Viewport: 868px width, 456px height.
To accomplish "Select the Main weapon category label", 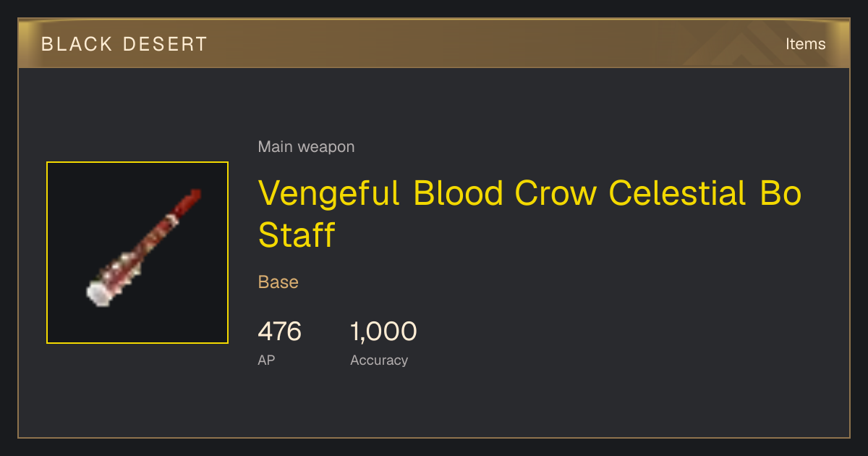I will [306, 147].
